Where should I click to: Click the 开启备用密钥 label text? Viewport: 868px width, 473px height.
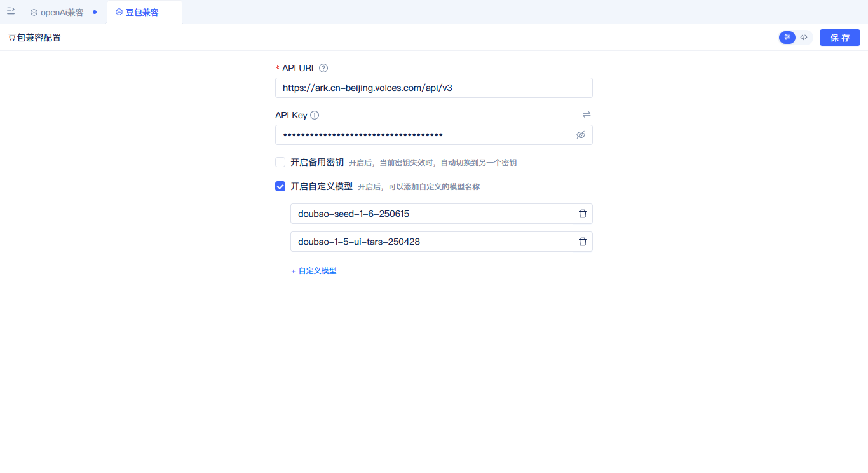pos(317,162)
